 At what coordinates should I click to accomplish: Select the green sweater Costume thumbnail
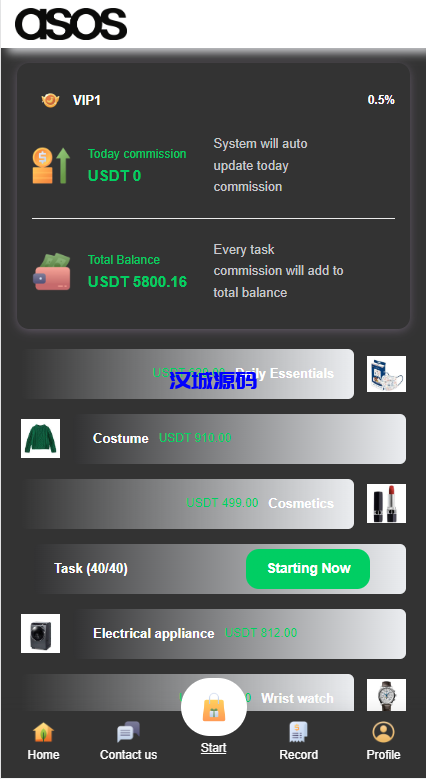coord(40,438)
